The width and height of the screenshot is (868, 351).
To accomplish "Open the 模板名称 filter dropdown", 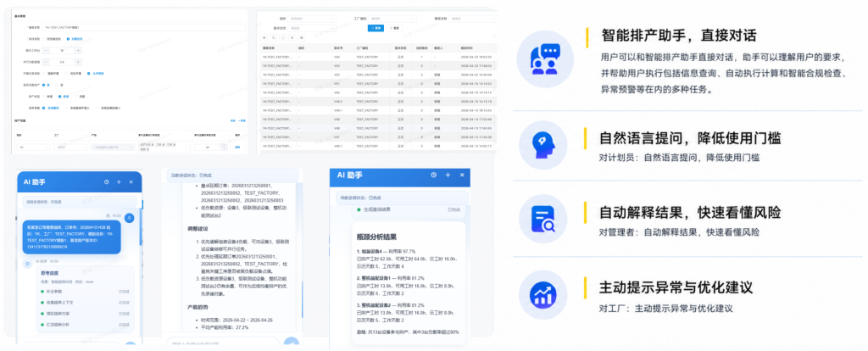I will (x=473, y=19).
